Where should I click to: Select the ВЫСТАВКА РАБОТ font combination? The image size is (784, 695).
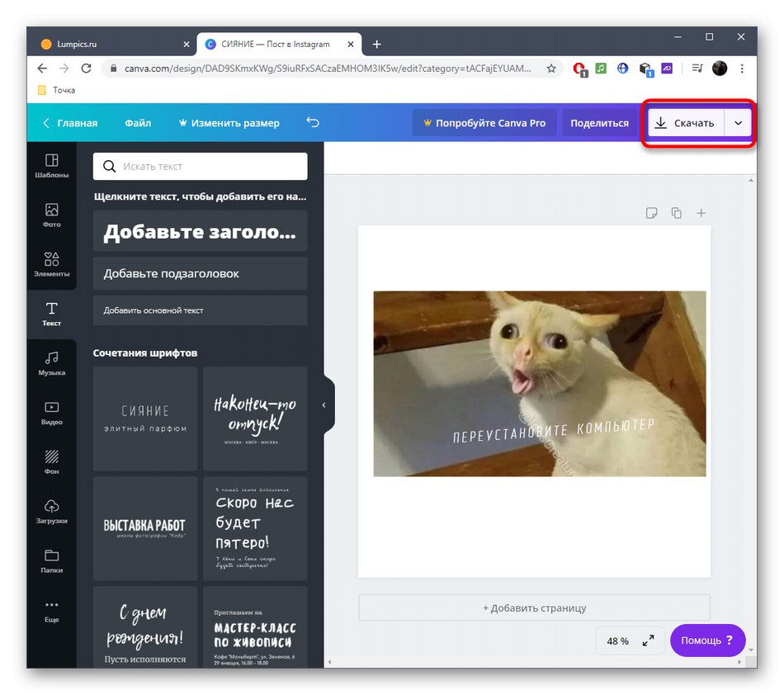145,528
